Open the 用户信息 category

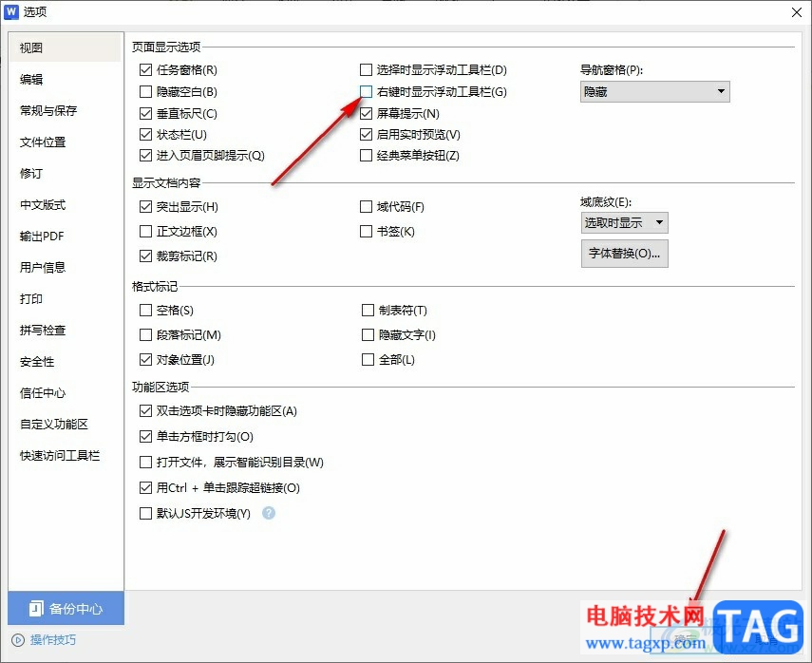66,267
